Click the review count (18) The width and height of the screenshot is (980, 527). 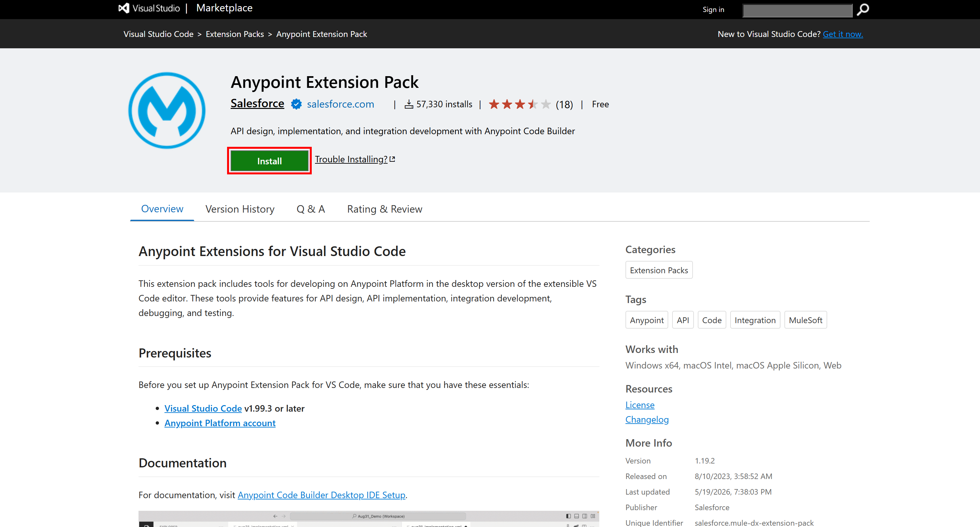(x=564, y=105)
